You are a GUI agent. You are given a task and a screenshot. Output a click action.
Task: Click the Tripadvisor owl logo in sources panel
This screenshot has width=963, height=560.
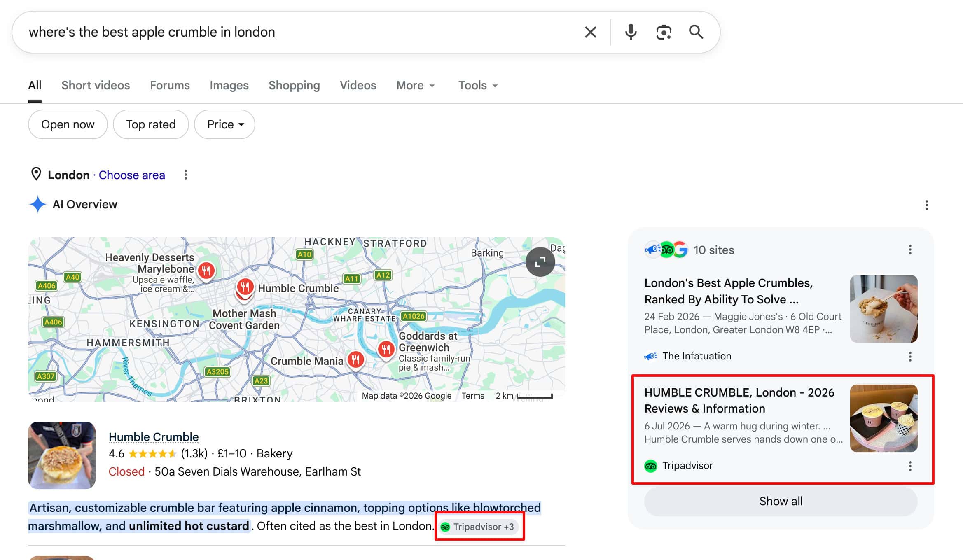651,466
